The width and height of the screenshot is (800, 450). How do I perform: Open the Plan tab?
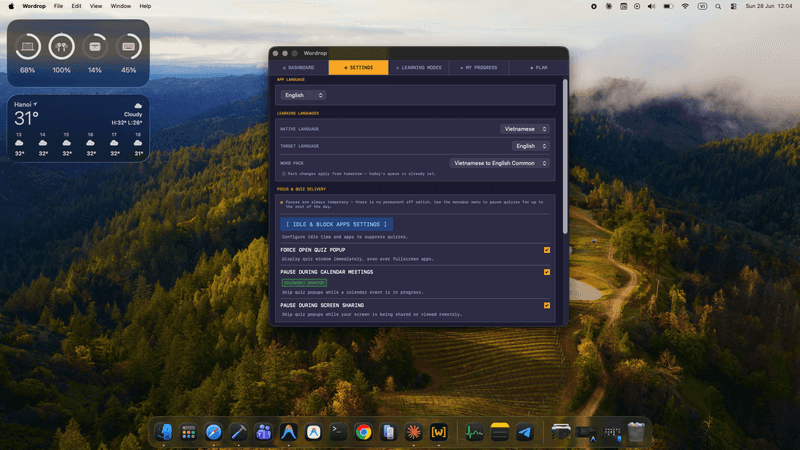click(x=539, y=67)
